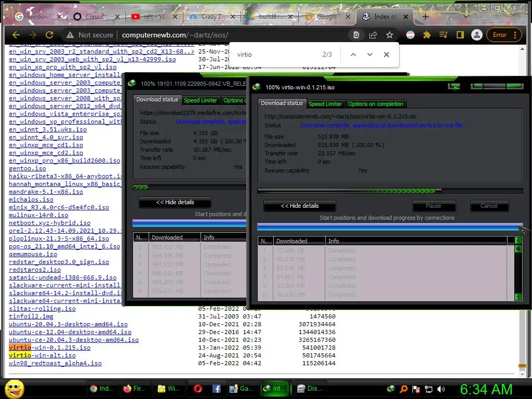Switch to the Classic tab
The width and height of the screenshot is (532, 399).
click(96, 17)
